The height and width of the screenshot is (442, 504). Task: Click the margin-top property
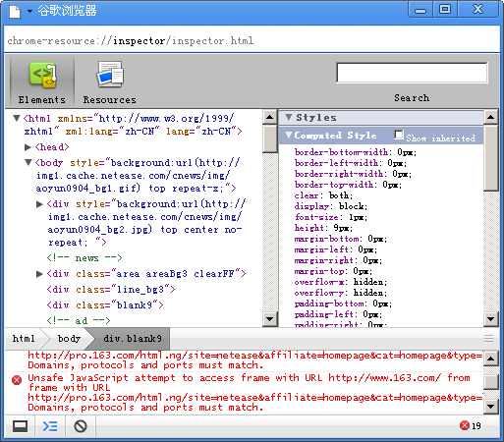coord(333,271)
